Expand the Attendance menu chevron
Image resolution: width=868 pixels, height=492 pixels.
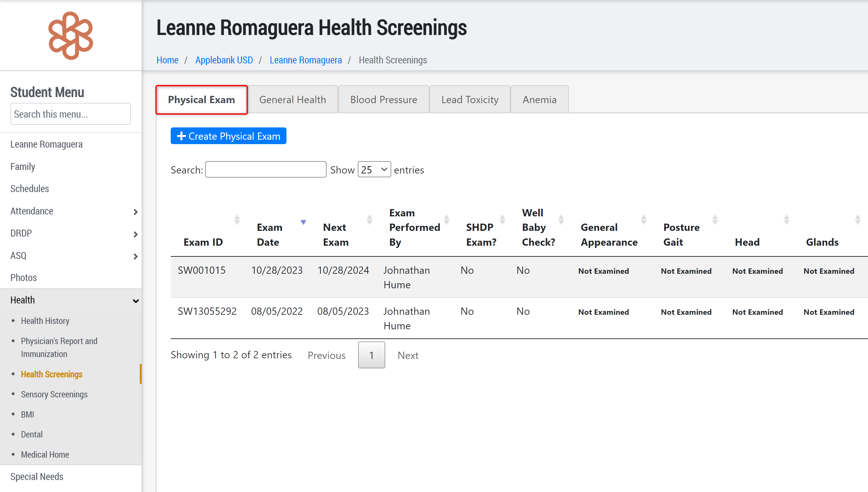click(x=136, y=212)
